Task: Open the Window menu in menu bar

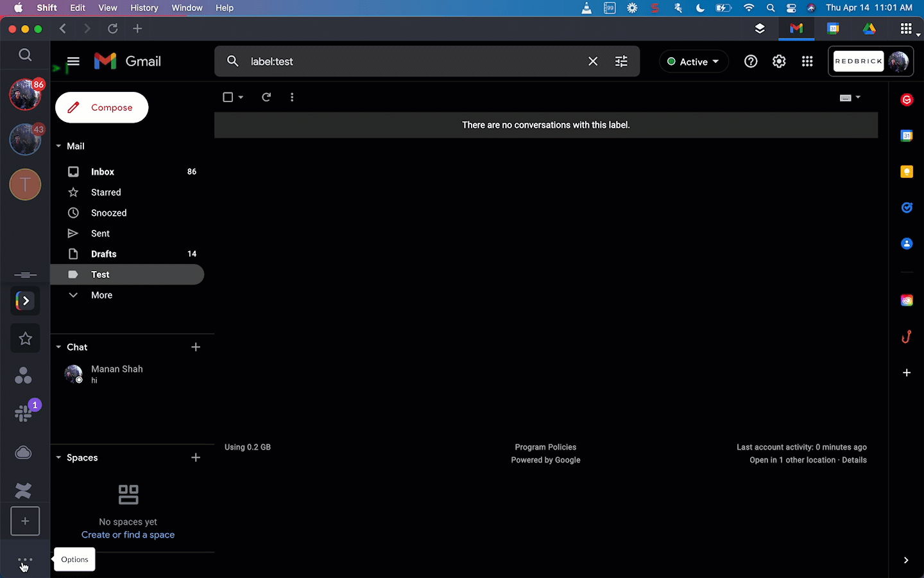Action: [x=187, y=8]
